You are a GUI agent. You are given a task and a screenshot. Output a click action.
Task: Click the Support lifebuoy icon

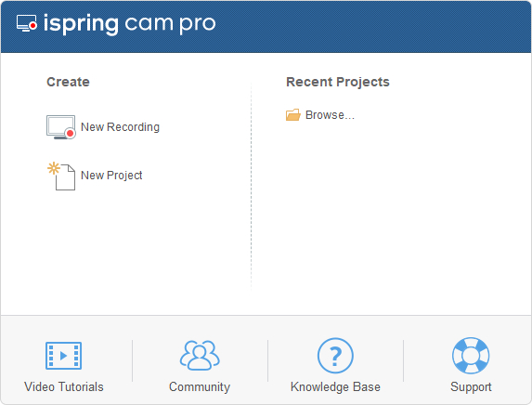[x=471, y=356]
